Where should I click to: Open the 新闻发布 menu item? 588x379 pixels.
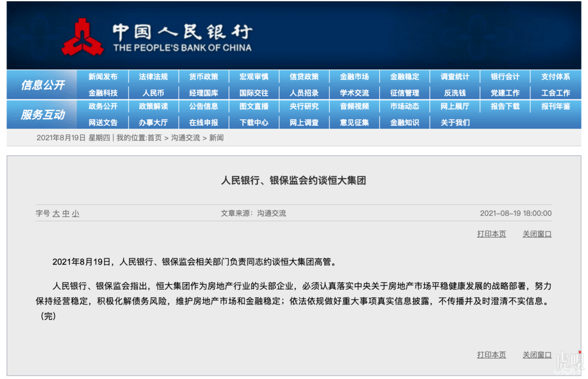pos(103,77)
